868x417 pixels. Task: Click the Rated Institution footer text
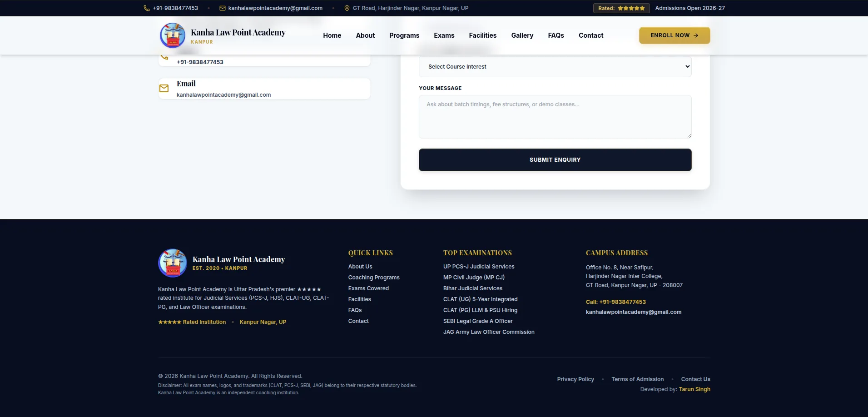point(192,322)
